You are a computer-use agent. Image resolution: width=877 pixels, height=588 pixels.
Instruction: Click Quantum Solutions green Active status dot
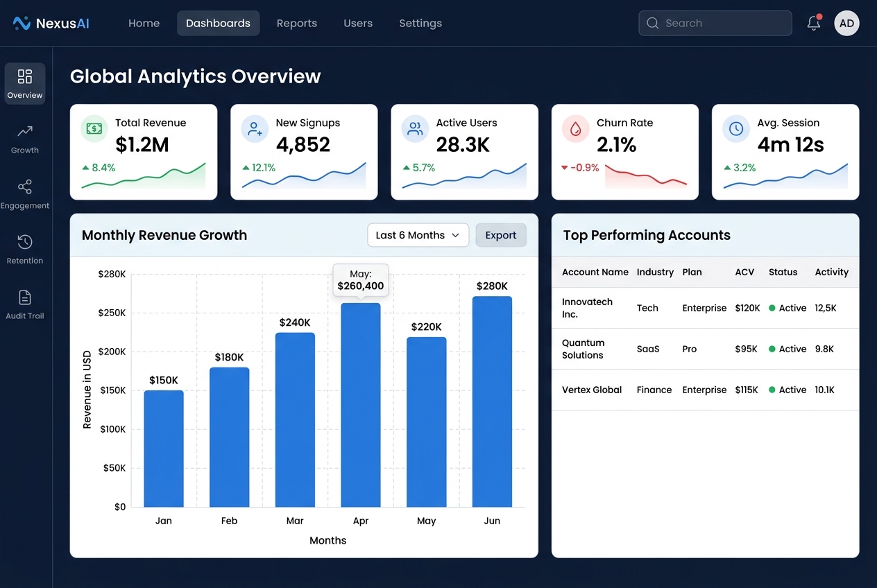[x=772, y=349]
